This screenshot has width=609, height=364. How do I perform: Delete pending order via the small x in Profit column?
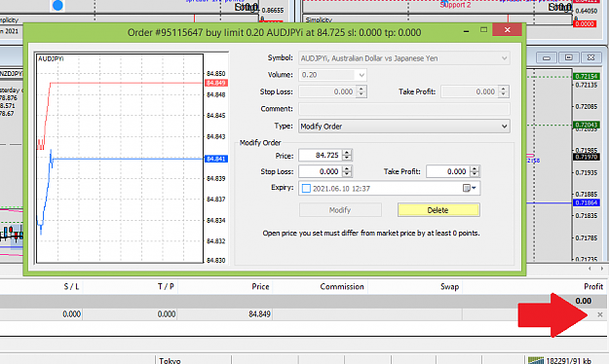tap(599, 314)
